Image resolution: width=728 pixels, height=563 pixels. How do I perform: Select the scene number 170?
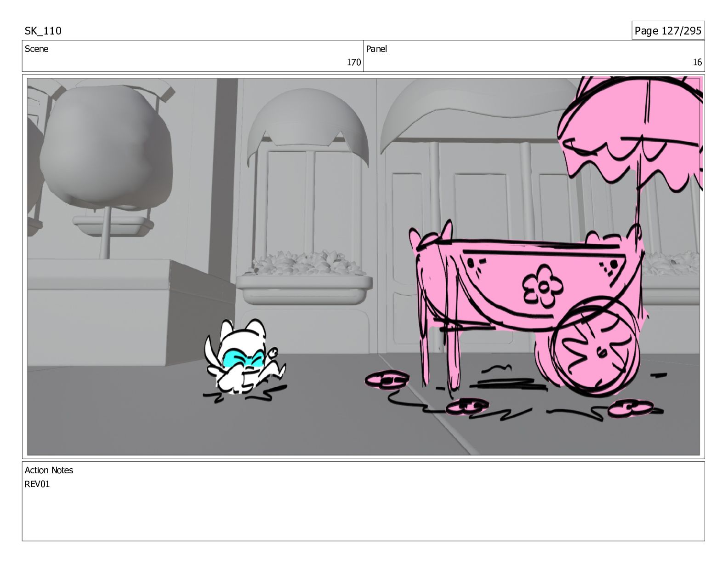[x=353, y=63]
